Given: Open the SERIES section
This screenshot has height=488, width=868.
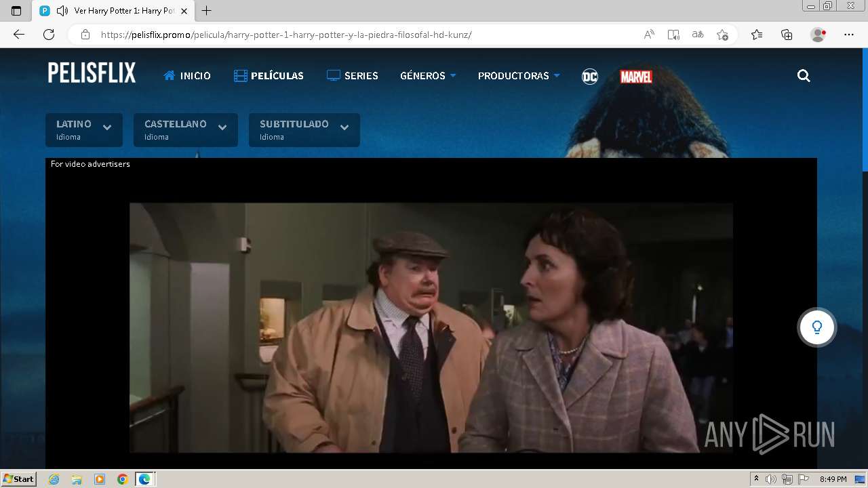Looking at the screenshot, I should [353, 76].
